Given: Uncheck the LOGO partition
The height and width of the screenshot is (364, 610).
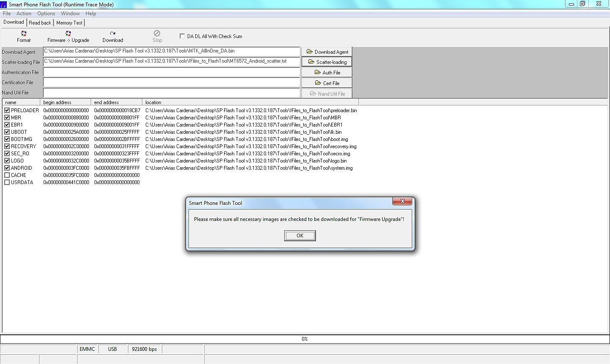Looking at the screenshot, I should 7,161.
